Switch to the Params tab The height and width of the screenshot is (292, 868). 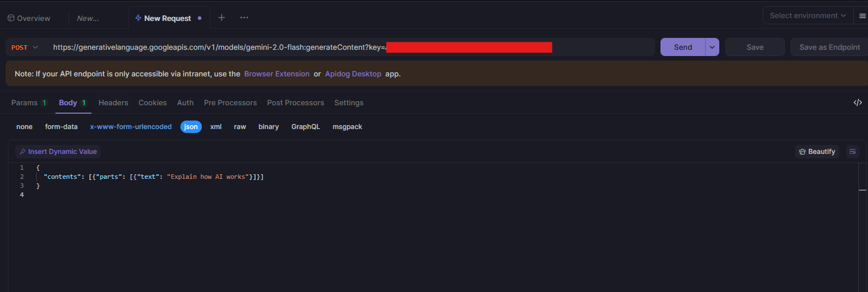click(x=29, y=103)
